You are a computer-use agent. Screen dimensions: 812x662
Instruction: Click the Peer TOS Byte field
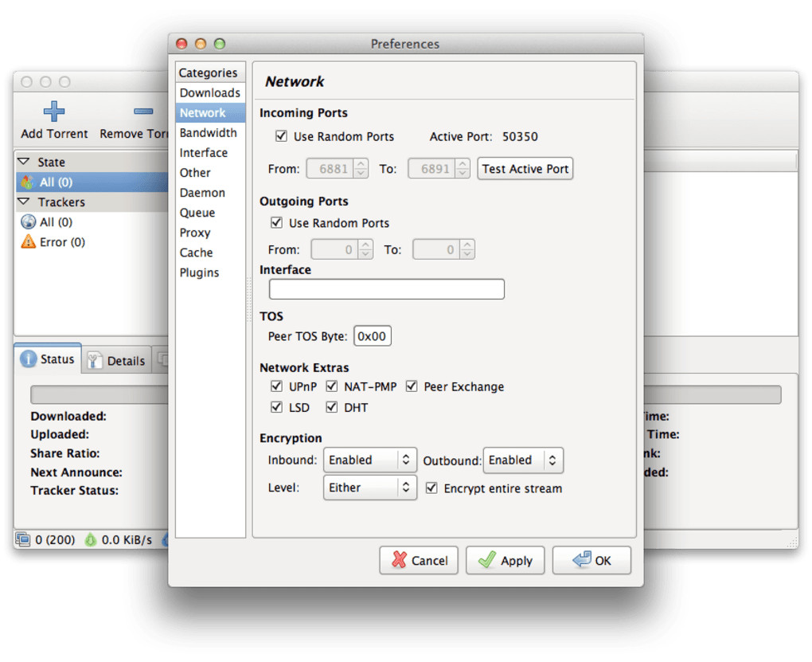click(x=372, y=335)
